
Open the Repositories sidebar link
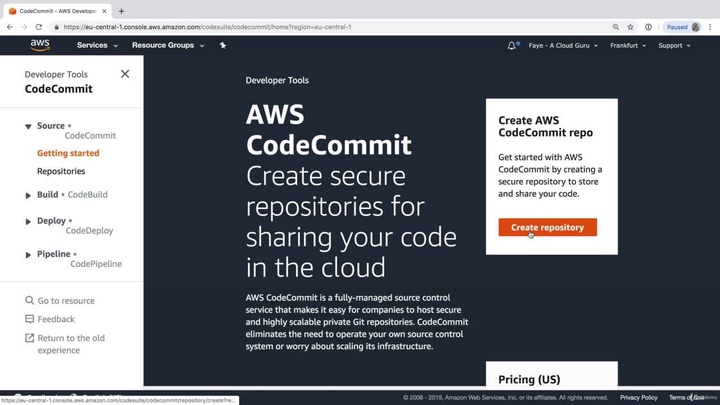tap(61, 171)
